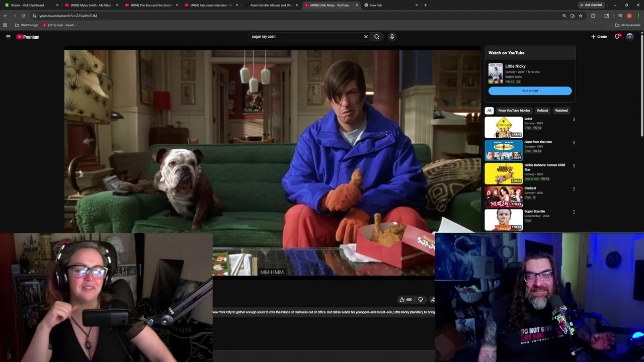The image size is (644, 362).
Task: Reload the page in the browser
Action: [x=23, y=16]
